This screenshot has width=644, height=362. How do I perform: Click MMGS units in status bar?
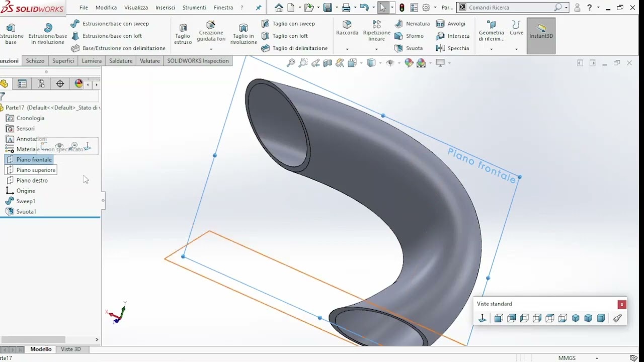pos(567,358)
